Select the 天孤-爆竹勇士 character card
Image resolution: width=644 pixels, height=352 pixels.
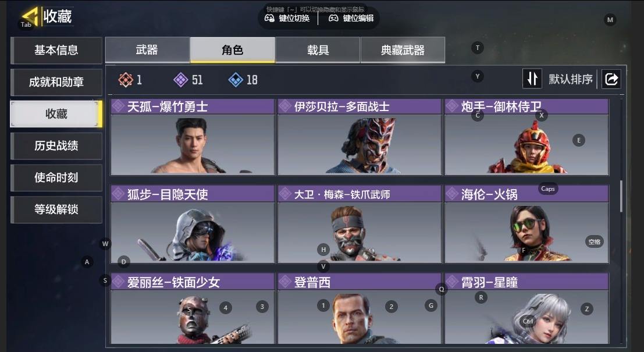[193, 137]
